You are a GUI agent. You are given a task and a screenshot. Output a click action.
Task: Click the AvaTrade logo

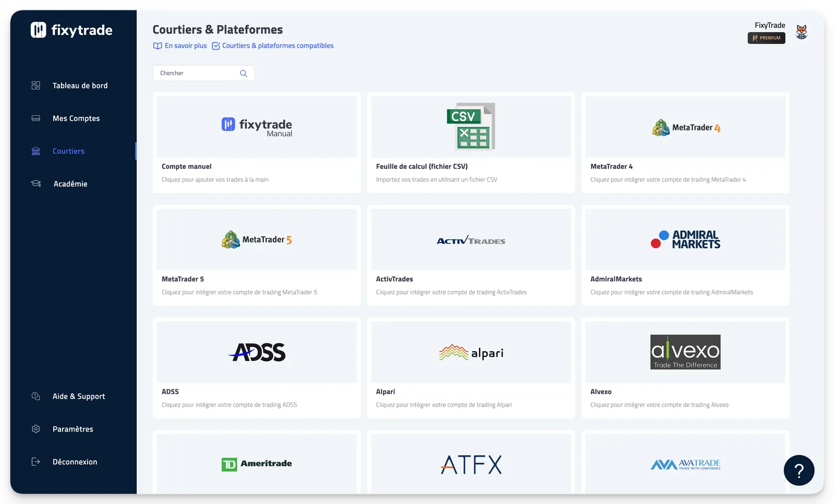tap(686, 464)
